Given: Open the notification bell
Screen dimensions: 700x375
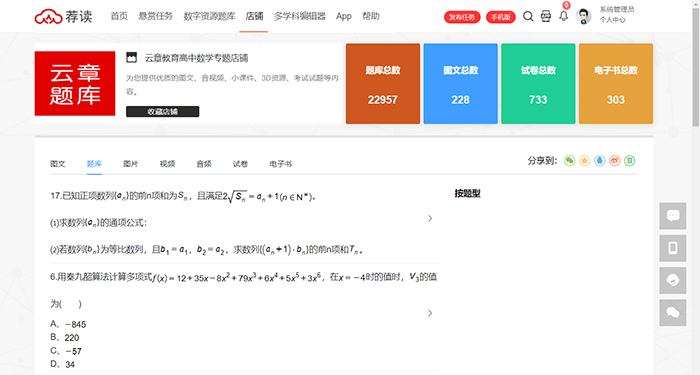Looking at the screenshot, I should (563, 17).
